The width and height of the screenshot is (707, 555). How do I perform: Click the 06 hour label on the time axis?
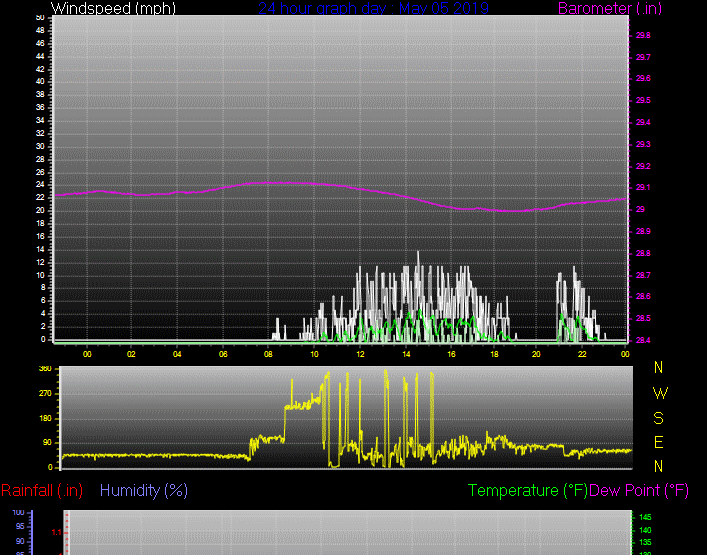tap(223, 354)
